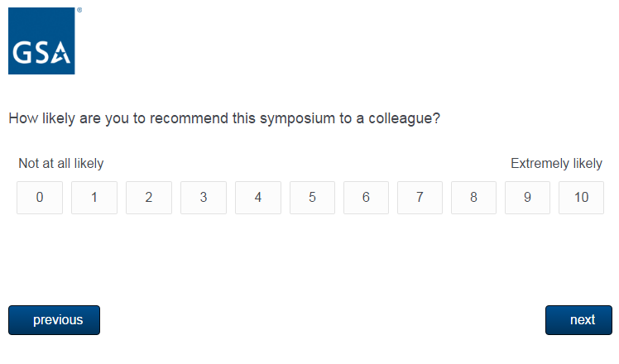The image size is (619, 364).
Task: Pick rating 9 on the scale
Action: (x=527, y=198)
